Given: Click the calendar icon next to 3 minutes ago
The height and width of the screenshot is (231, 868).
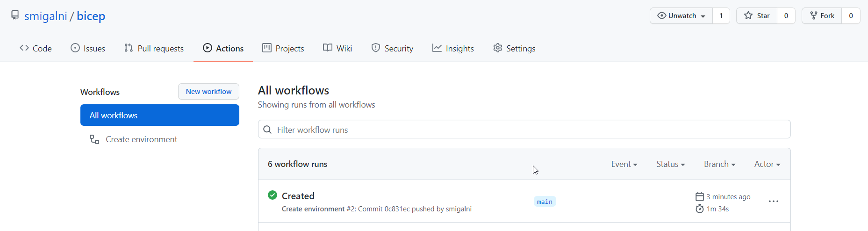Looking at the screenshot, I should [x=699, y=196].
